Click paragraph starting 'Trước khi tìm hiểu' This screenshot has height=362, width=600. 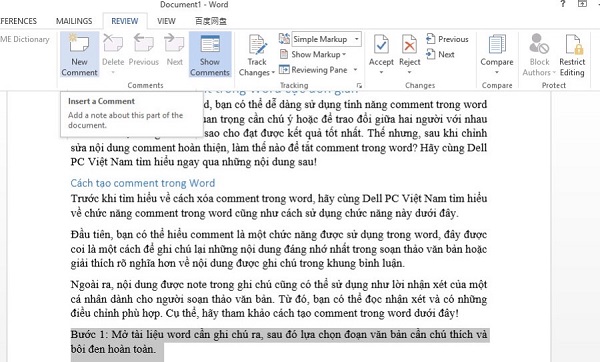click(279, 205)
